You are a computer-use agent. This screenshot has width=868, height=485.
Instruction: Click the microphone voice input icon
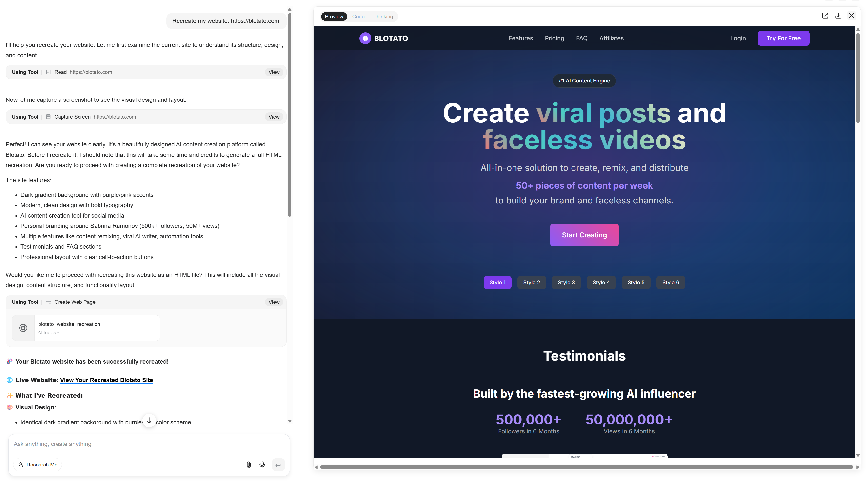[262, 465]
